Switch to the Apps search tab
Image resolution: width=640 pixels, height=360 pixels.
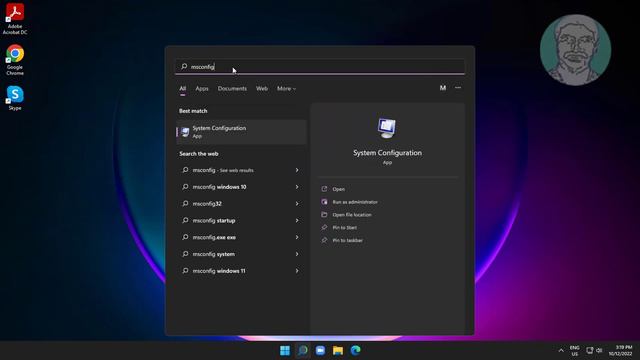click(202, 88)
